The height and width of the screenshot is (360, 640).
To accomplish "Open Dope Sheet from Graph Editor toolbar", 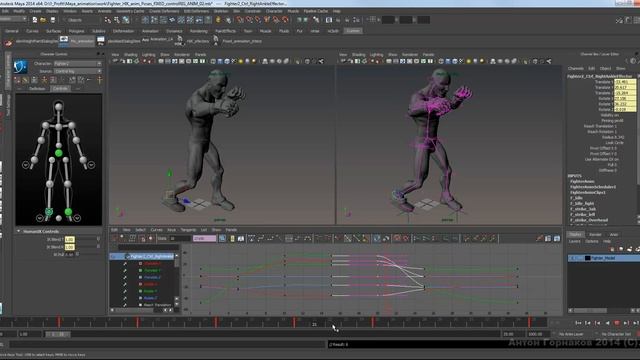I will [x=548, y=238].
